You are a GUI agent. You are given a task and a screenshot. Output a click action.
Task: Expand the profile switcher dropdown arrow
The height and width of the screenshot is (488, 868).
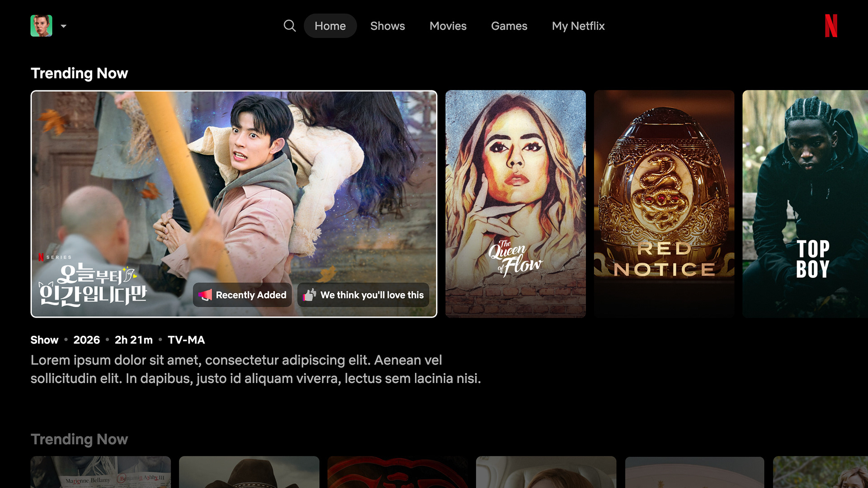[64, 26]
